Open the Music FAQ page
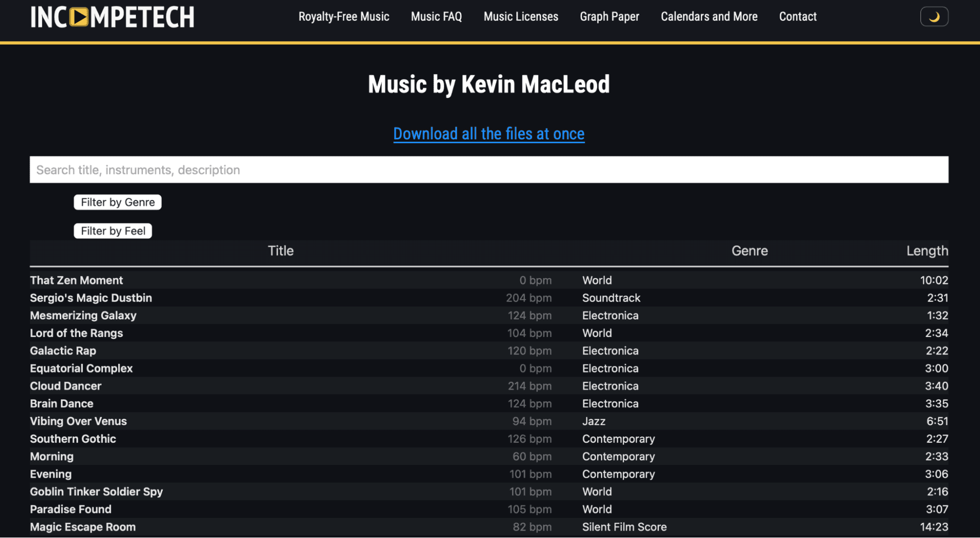The width and height of the screenshot is (980, 538). [x=436, y=17]
